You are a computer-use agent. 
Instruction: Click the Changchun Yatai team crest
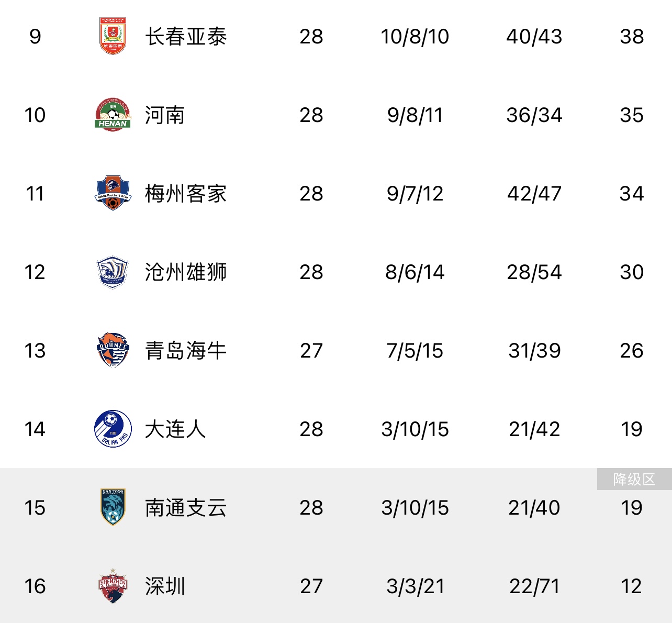tap(113, 36)
